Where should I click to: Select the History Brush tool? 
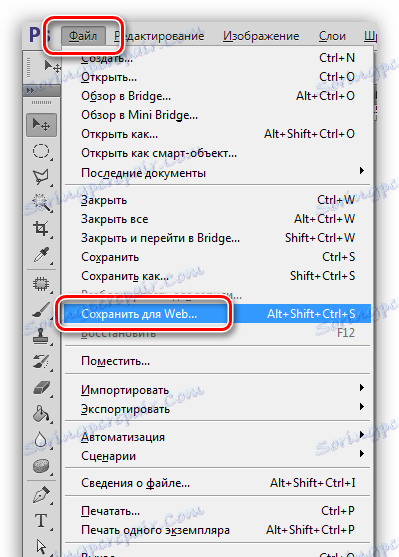click(41, 362)
